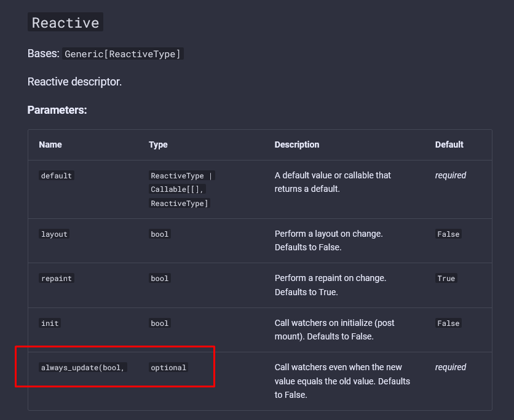
Task: Click the Description column header
Action: pyautogui.click(x=297, y=145)
